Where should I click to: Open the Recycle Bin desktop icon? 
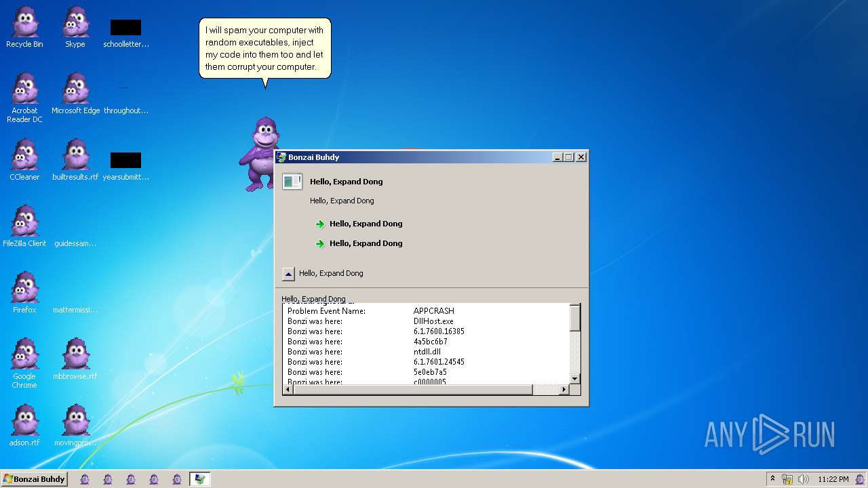(x=24, y=27)
